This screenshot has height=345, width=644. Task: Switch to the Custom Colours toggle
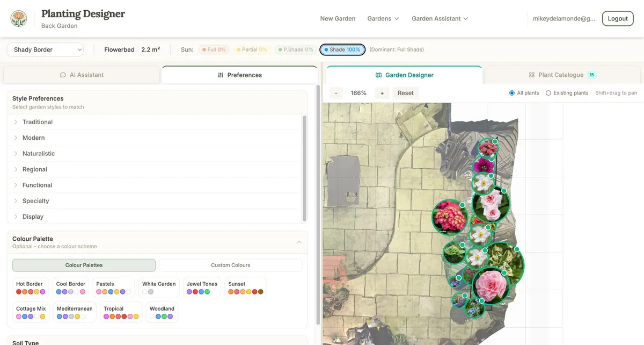pos(230,265)
